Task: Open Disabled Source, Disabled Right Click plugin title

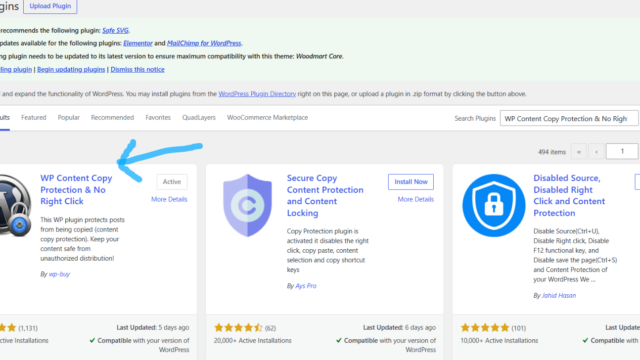Action: click(569, 196)
